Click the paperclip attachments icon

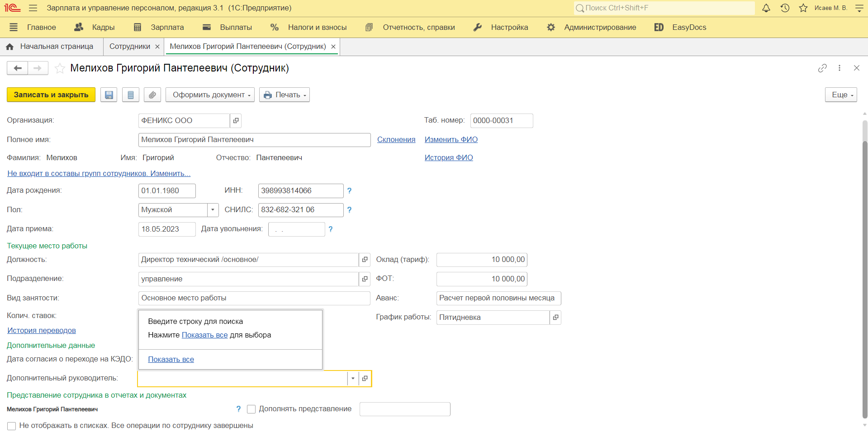point(152,95)
